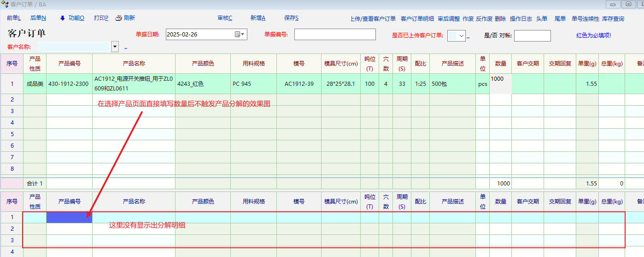Open 上传/查看客户订单 link
Viewport: 644px width, 257px height.
[373, 19]
